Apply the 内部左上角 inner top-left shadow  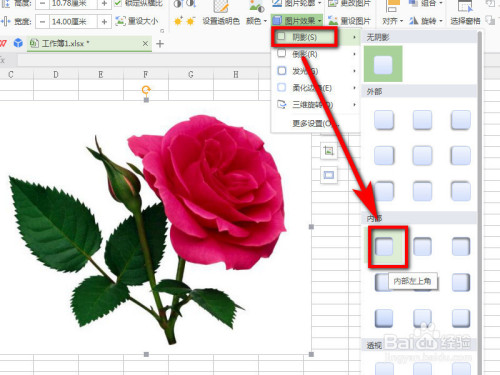[x=384, y=247]
